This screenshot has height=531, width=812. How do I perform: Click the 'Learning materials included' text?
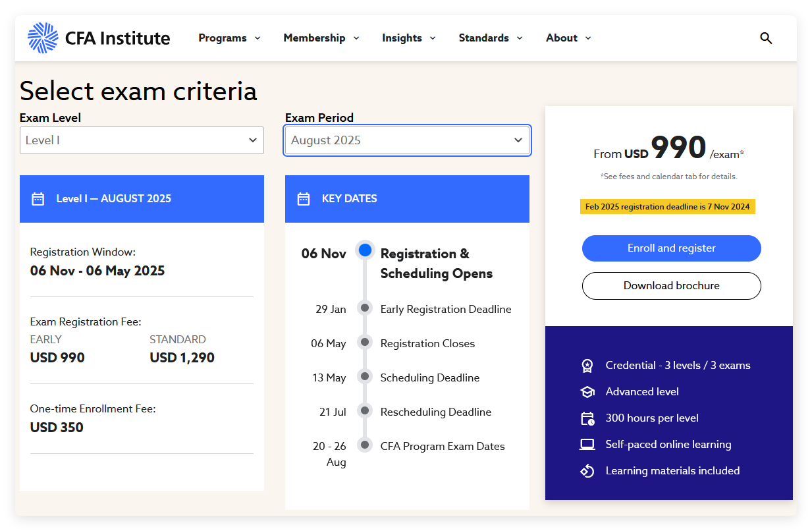673,471
